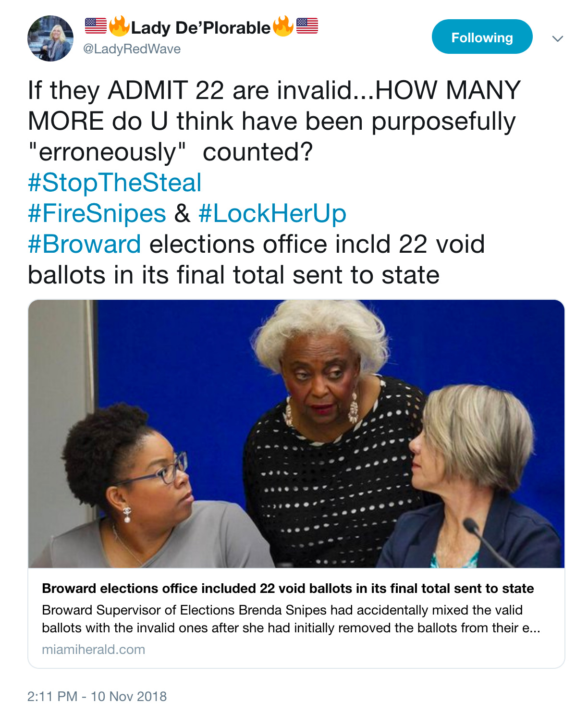Viewport: 588px width, 714px height.
Task: Open the tweet timestamp 2:11 PM
Action: point(52,696)
